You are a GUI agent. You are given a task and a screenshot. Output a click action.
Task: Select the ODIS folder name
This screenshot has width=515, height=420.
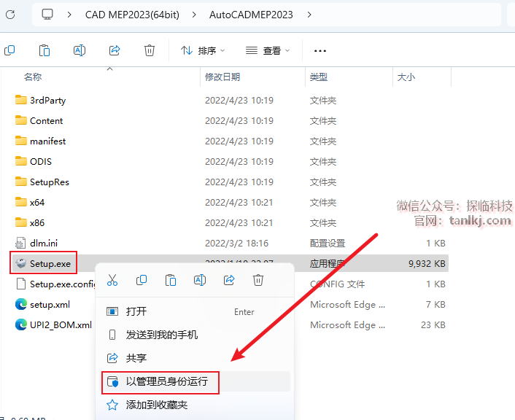[x=41, y=161]
